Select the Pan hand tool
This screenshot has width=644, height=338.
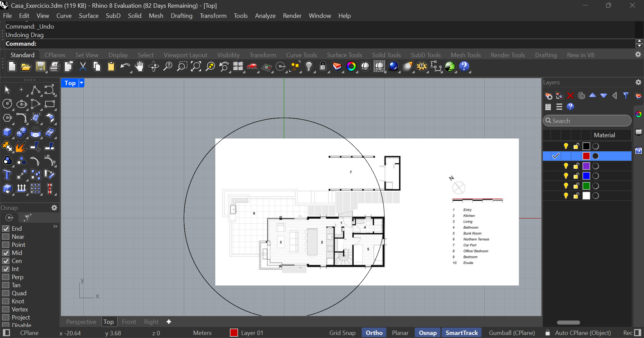139,67
